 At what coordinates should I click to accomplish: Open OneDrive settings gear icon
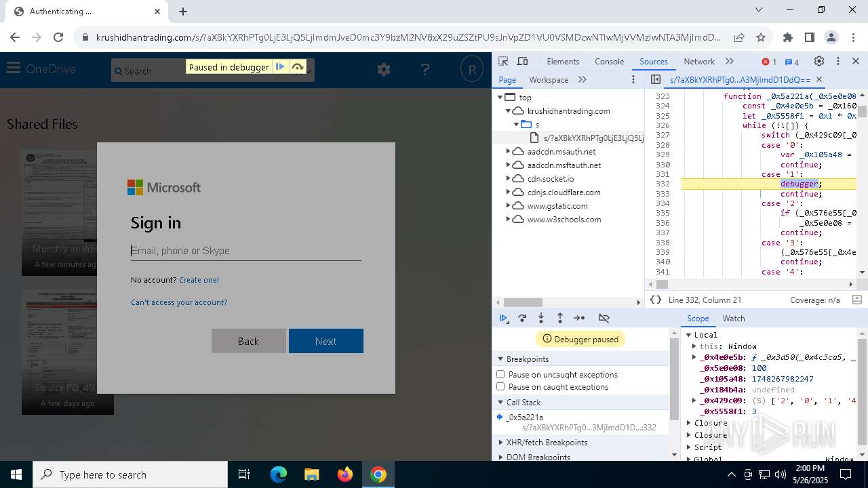384,69
